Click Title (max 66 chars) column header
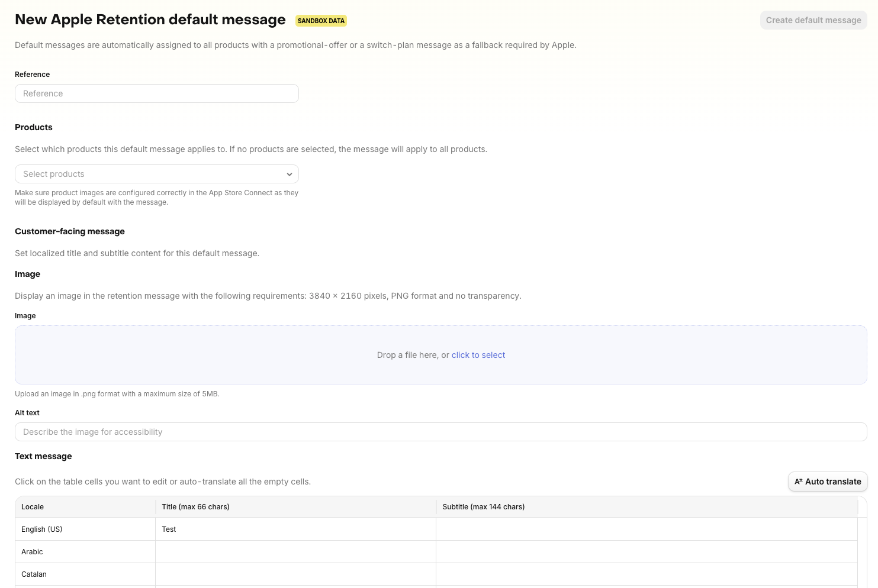The height and width of the screenshot is (588, 878). (x=195, y=507)
